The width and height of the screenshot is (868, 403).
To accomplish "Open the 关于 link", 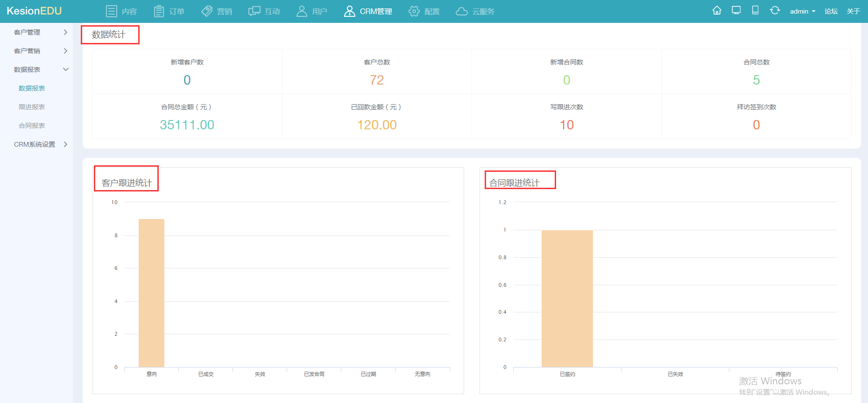I will click(854, 11).
